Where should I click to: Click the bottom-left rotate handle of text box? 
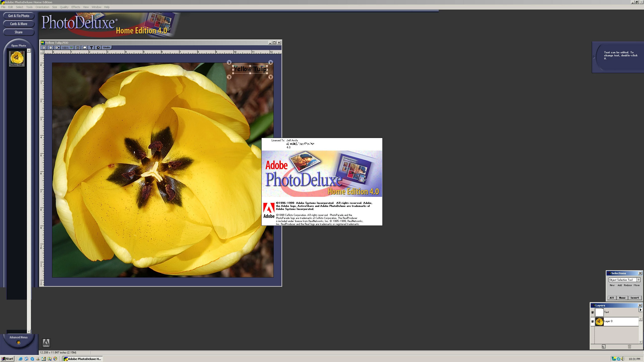point(229,77)
